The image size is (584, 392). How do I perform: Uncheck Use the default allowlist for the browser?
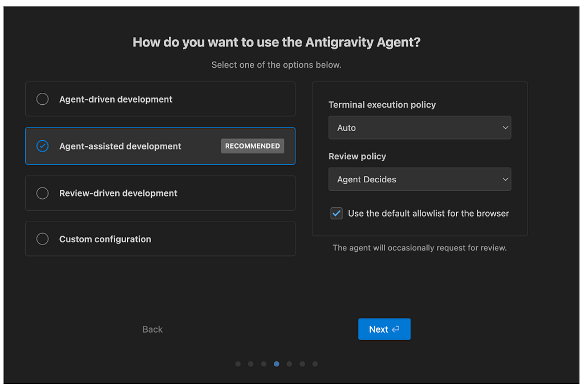tap(336, 214)
